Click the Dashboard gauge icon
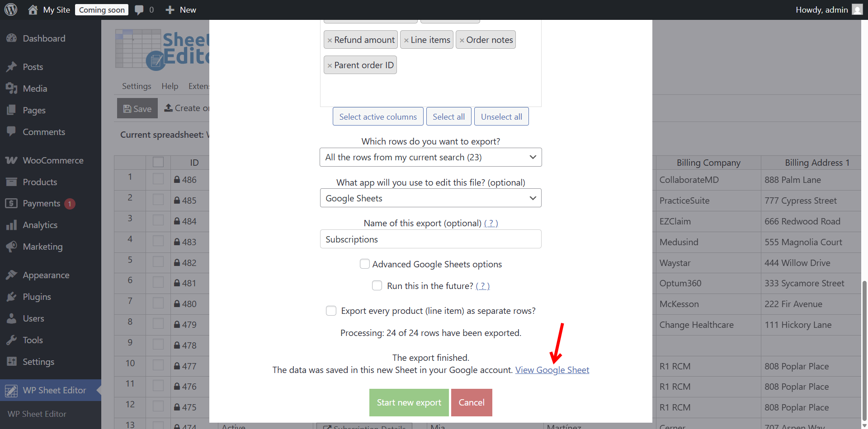 click(x=12, y=38)
